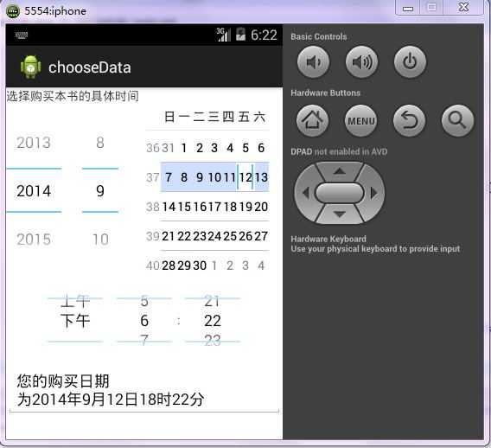Lower the emulator volume
This screenshot has width=491, height=448.
pos(313,62)
